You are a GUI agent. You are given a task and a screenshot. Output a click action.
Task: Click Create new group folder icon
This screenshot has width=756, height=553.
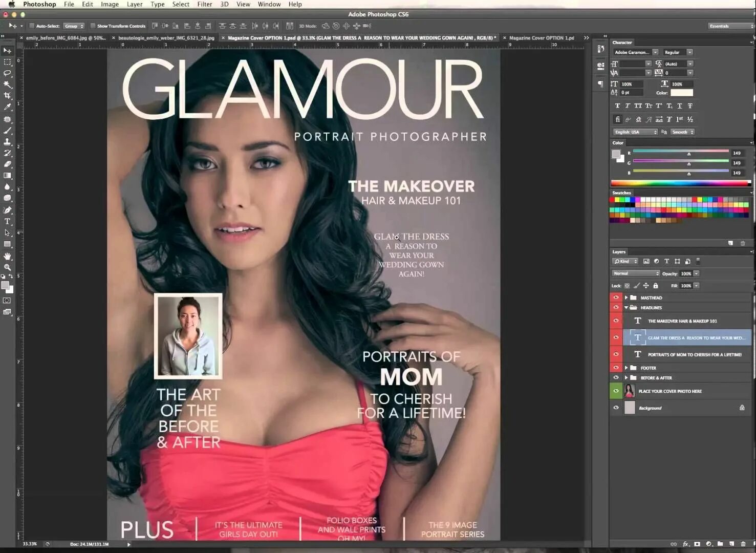pos(720,544)
